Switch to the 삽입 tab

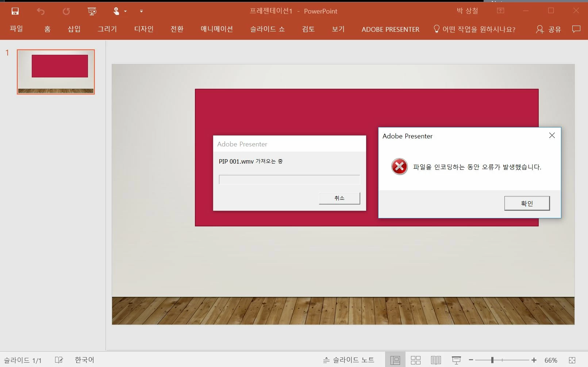74,29
